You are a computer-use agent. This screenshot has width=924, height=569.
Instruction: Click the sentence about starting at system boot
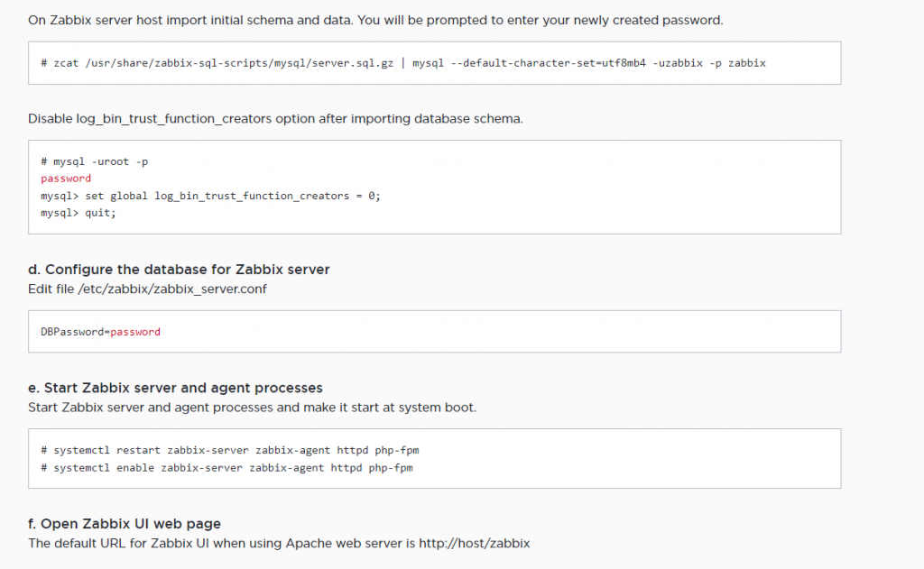coord(253,408)
